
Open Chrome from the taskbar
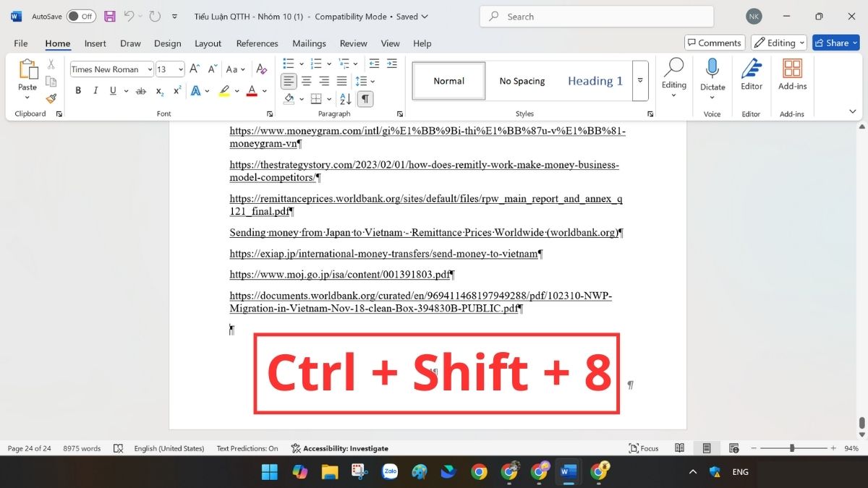click(x=479, y=472)
